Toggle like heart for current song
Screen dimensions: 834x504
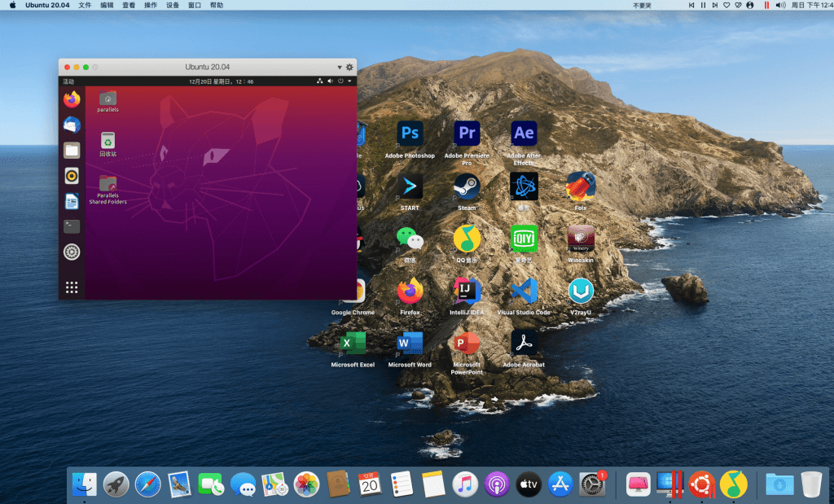point(726,6)
